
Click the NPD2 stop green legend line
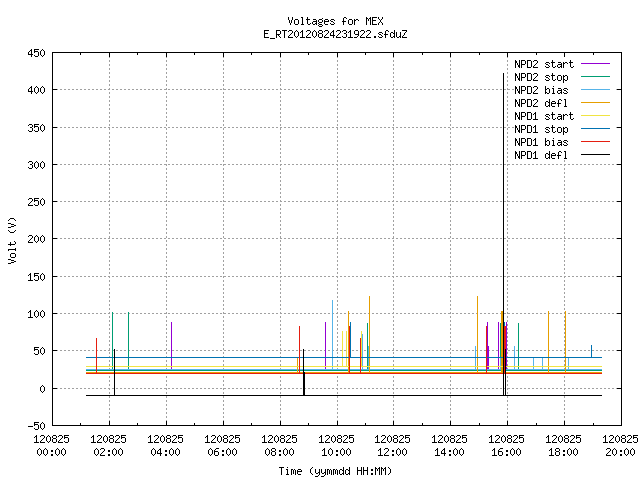pyautogui.click(x=595, y=77)
